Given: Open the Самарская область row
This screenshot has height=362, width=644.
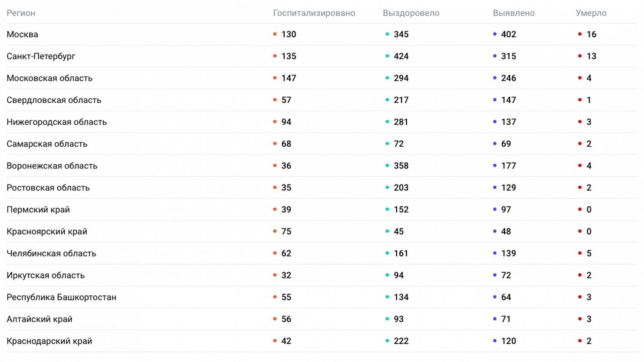Looking at the screenshot, I should [x=47, y=144].
